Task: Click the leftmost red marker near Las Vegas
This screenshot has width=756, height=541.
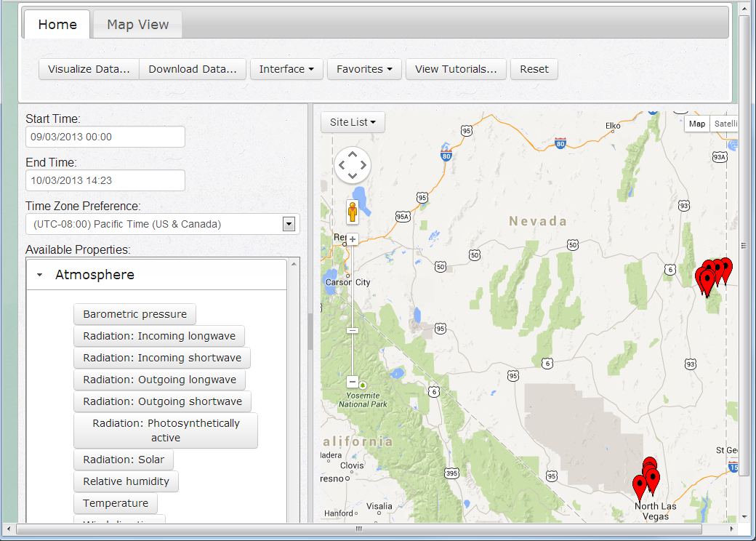Action: 640,484
